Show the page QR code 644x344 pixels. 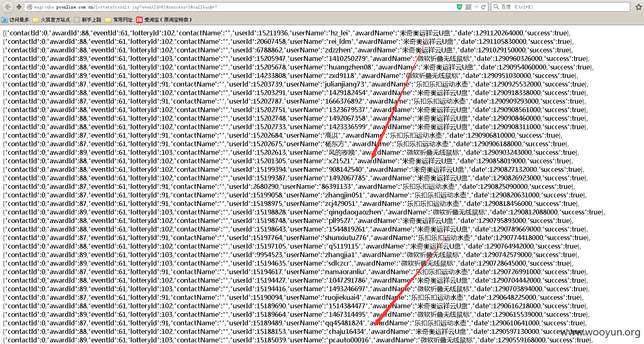point(468,7)
